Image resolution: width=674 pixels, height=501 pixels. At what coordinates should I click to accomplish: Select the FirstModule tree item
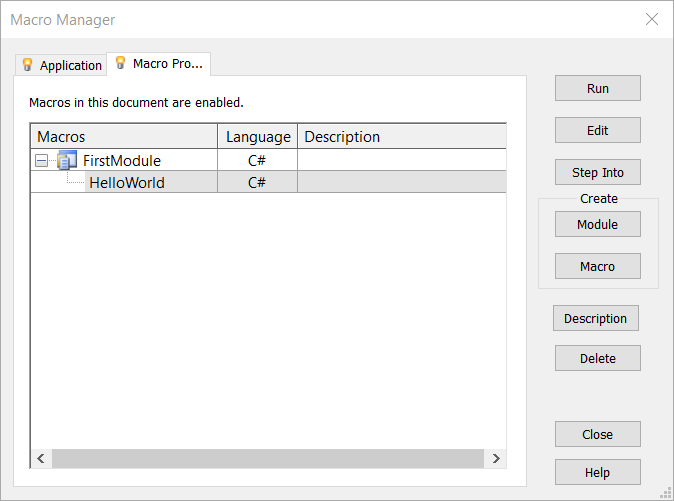pos(122,160)
